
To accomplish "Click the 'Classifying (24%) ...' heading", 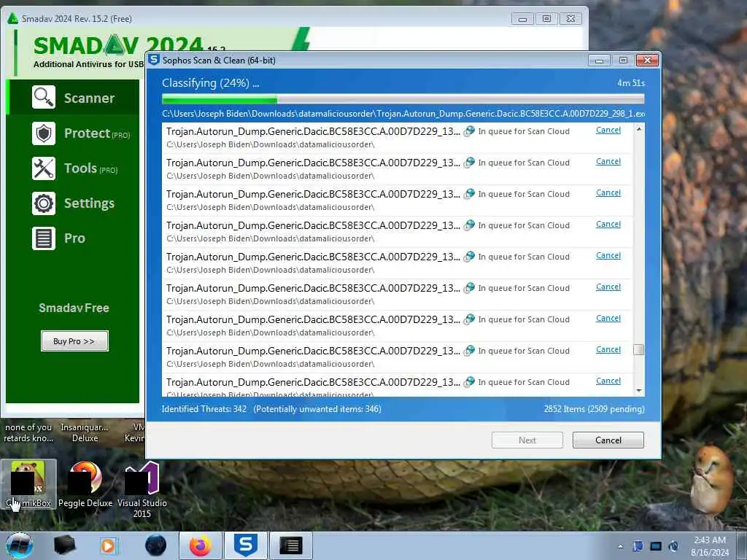I will (x=211, y=83).
